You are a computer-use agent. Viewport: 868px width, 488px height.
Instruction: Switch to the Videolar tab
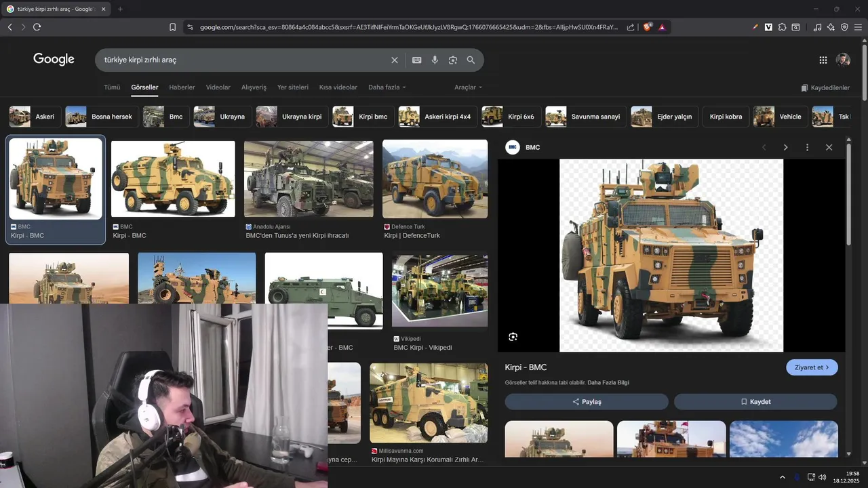click(218, 87)
